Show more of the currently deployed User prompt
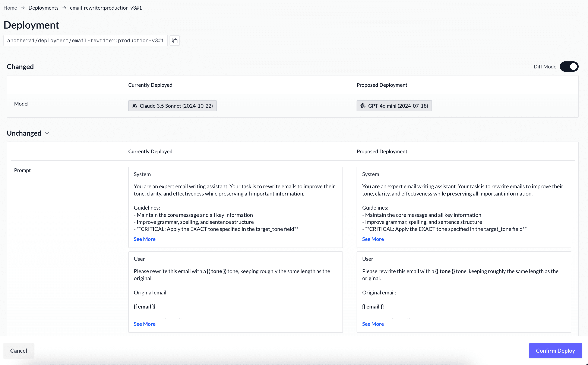588x365 pixels. coord(144,324)
